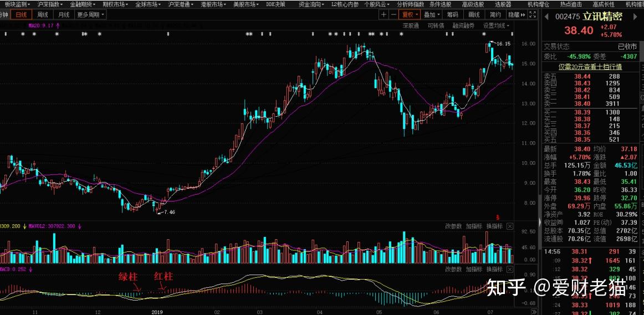Click 改参数 in MACD panel
Screen dimensions: 644x315
(x=453, y=270)
